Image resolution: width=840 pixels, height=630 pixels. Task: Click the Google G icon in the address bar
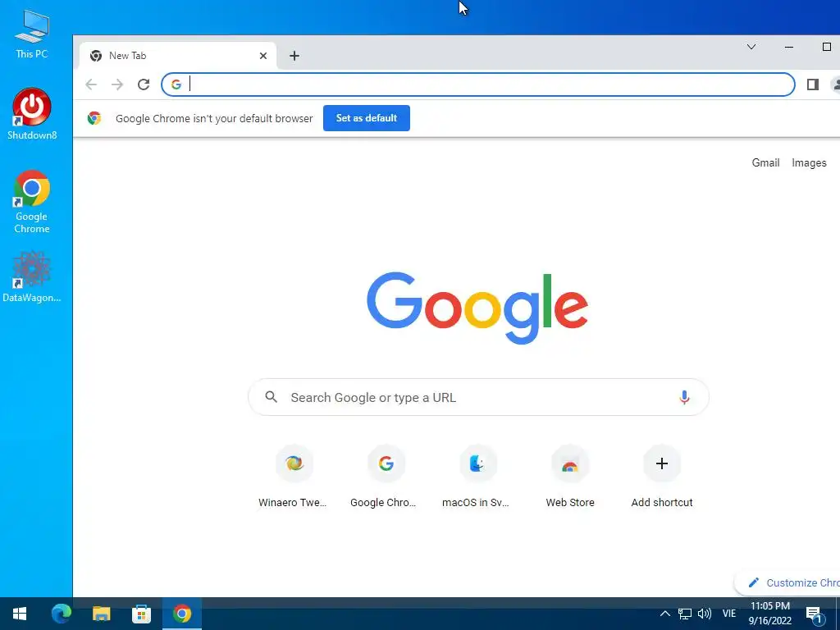click(x=176, y=84)
